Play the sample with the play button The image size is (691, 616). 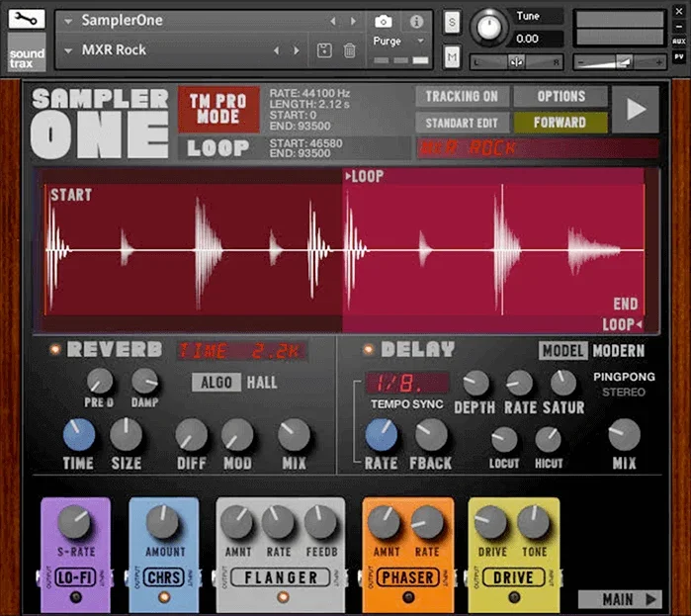(x=636, y=110)
